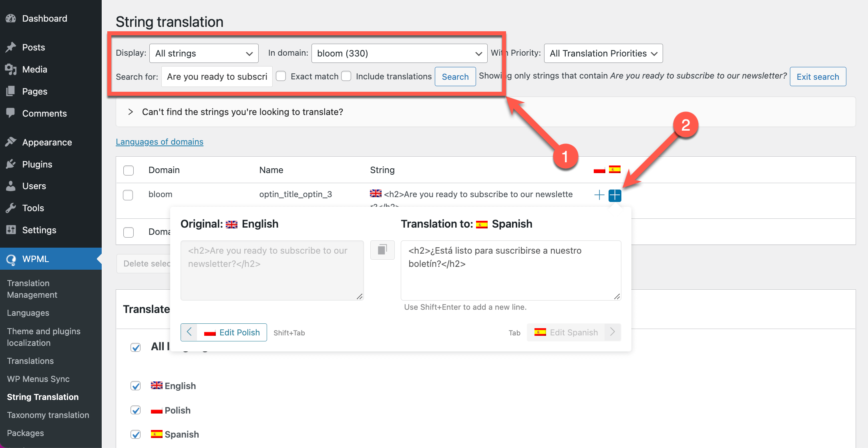Open the In domain bloom dropdown
The height and width of the screenshot is (448, 868).
tap(399, 53)
